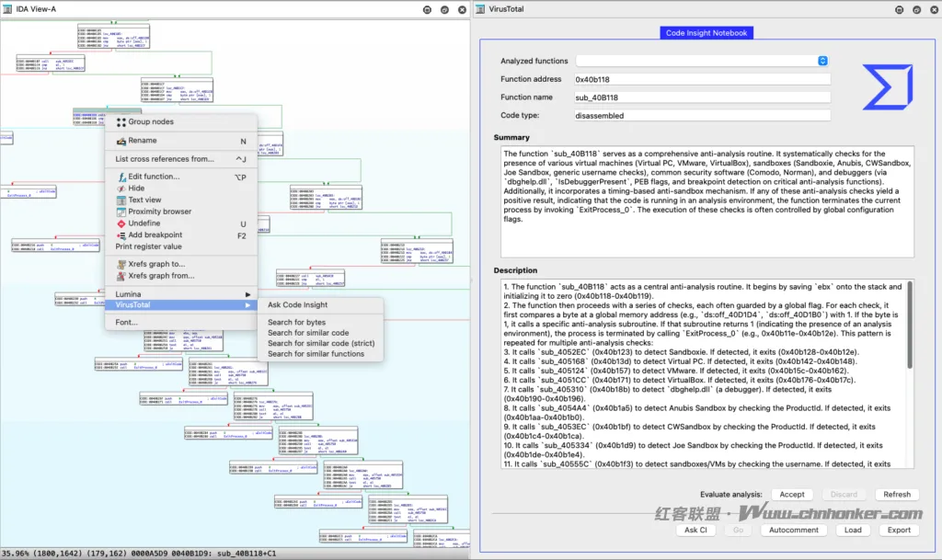Hide the selected graph node
Screen dimensions: 942x560
[136, 189]
